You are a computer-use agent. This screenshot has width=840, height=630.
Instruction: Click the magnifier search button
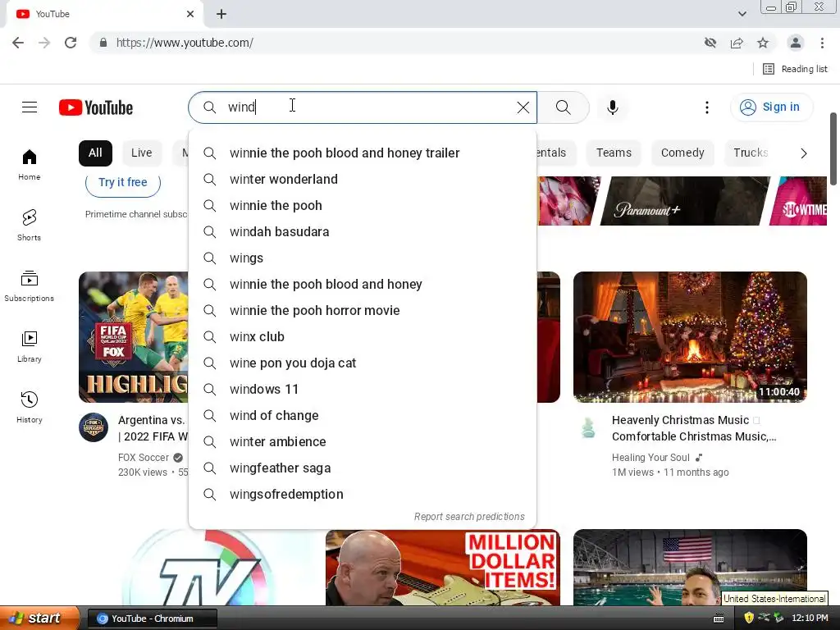[x=563, y=107]
